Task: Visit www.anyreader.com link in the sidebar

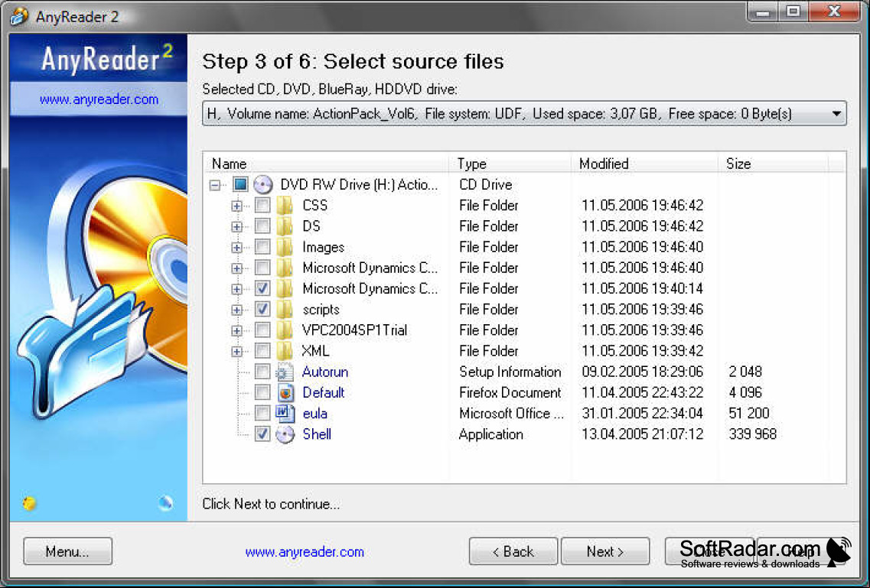Action: pyautogui.click(x=99, y=99)
